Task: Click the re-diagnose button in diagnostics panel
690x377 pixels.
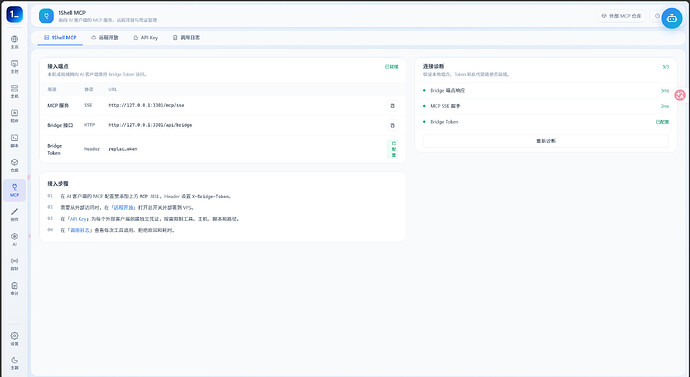Action: 546,141
